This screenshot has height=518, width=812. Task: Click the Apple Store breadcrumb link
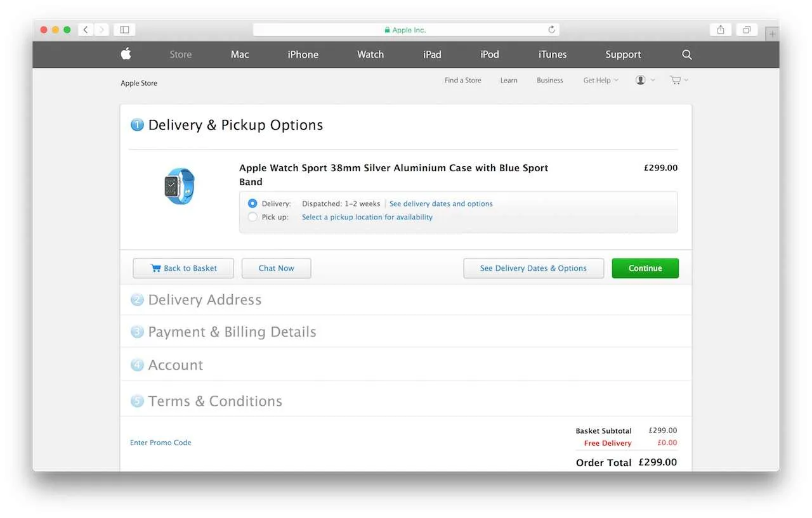click(x=139, y=83)
